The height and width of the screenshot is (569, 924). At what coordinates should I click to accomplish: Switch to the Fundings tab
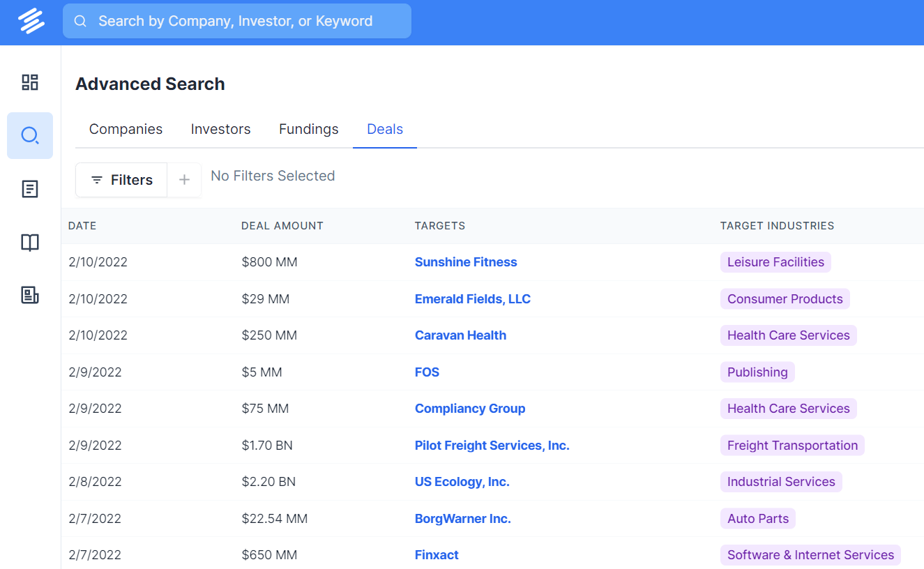pos(308,129)
